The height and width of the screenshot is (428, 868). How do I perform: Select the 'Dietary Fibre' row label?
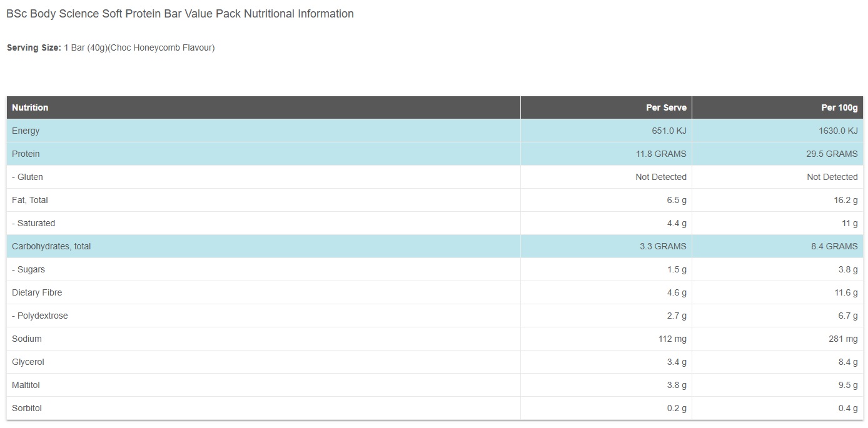click(x=37, y=292)
